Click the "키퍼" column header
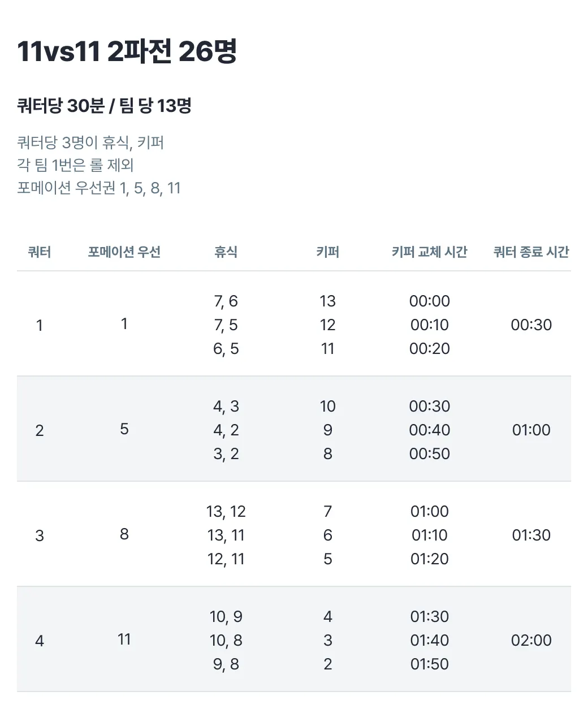The width and height of the screenshot is (588, 726). (328, 252)
